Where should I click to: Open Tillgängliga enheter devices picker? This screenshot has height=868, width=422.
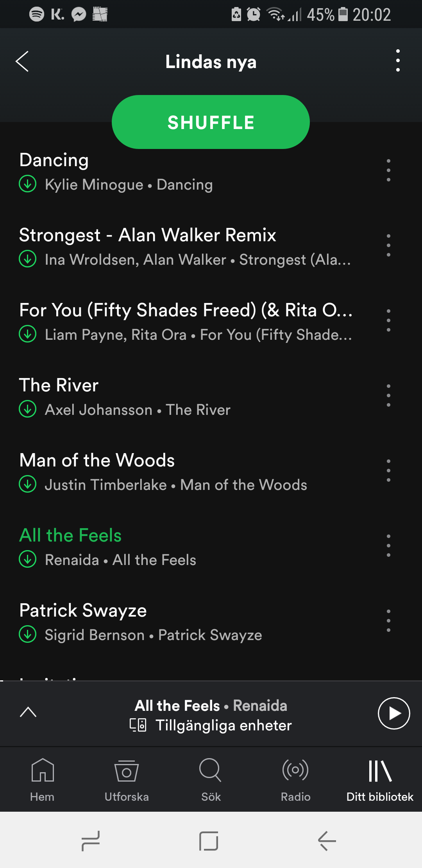click(x=211, y=725)
